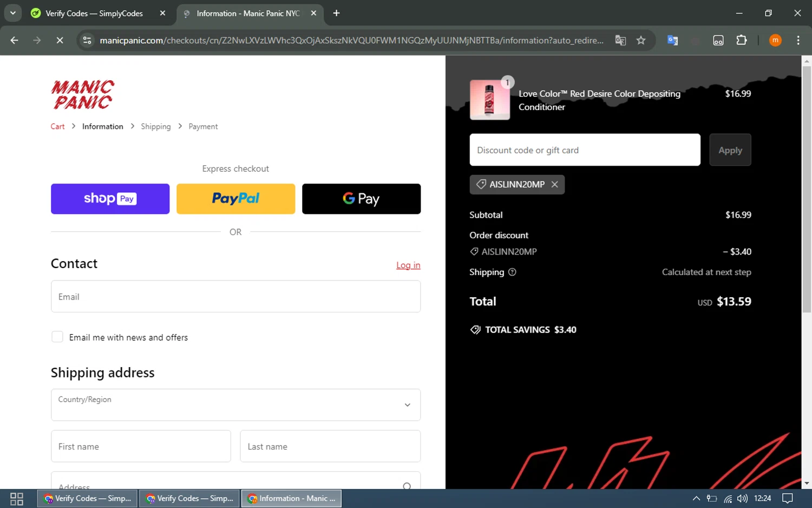Click the TOTAL SAVINGS tag icon

point(475,330)
